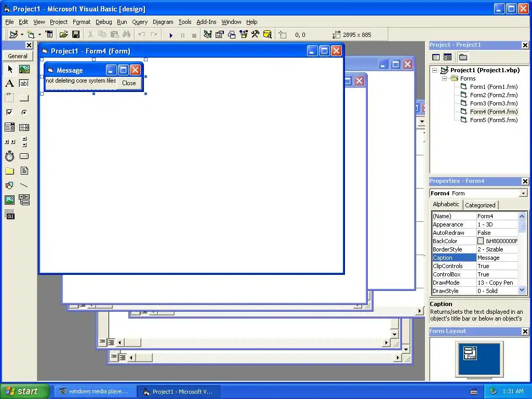Open the Format menu
532x399 pixels.
82,22
